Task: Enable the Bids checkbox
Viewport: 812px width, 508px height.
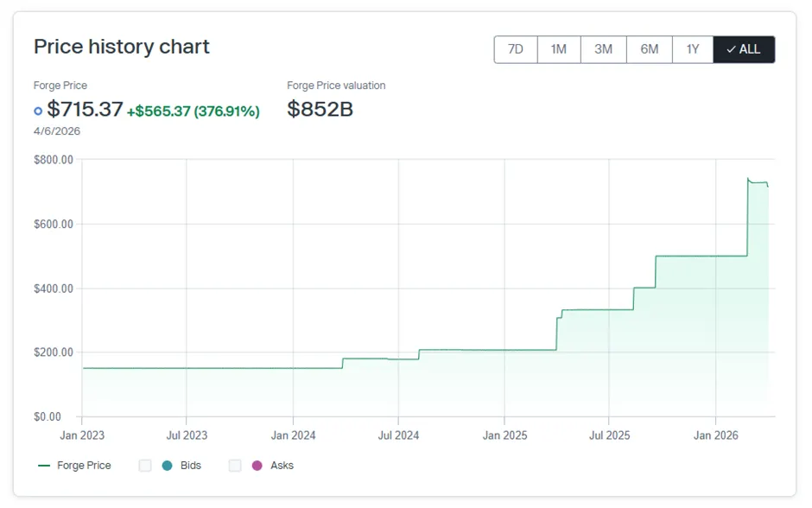Action: [x=145, y=466]
